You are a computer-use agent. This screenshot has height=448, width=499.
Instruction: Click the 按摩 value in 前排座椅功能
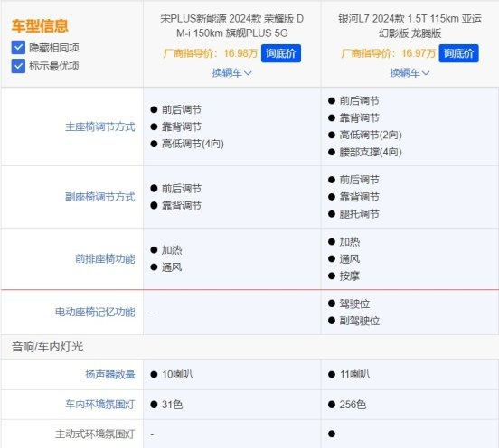tap(350, 276)
